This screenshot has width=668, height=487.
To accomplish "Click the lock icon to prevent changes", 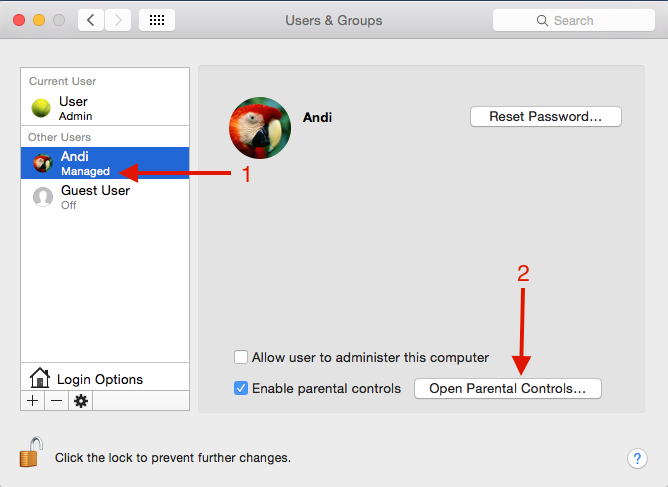I will (30, 453).
